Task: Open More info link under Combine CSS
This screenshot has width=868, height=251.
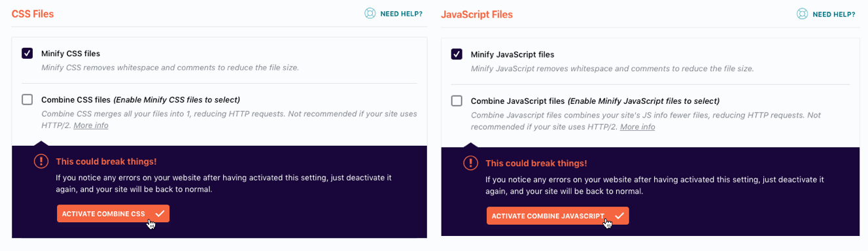Action: [x=91, y=125]
